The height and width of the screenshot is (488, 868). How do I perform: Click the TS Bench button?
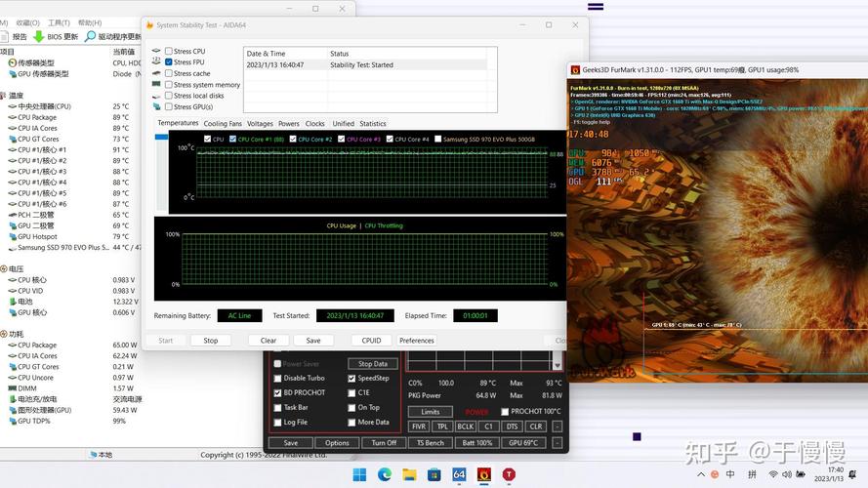click(431, 442)
